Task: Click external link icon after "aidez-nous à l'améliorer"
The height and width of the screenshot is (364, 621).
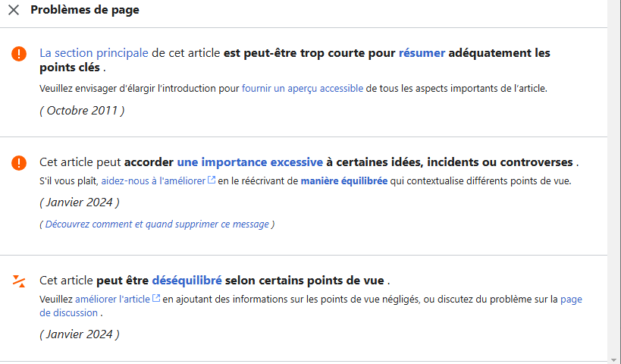Action: (212, 181)
